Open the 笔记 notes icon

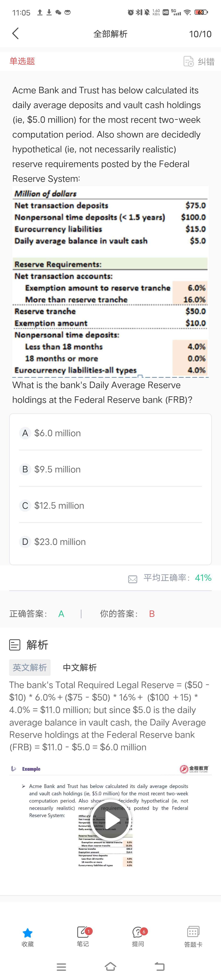coord(83,932)
